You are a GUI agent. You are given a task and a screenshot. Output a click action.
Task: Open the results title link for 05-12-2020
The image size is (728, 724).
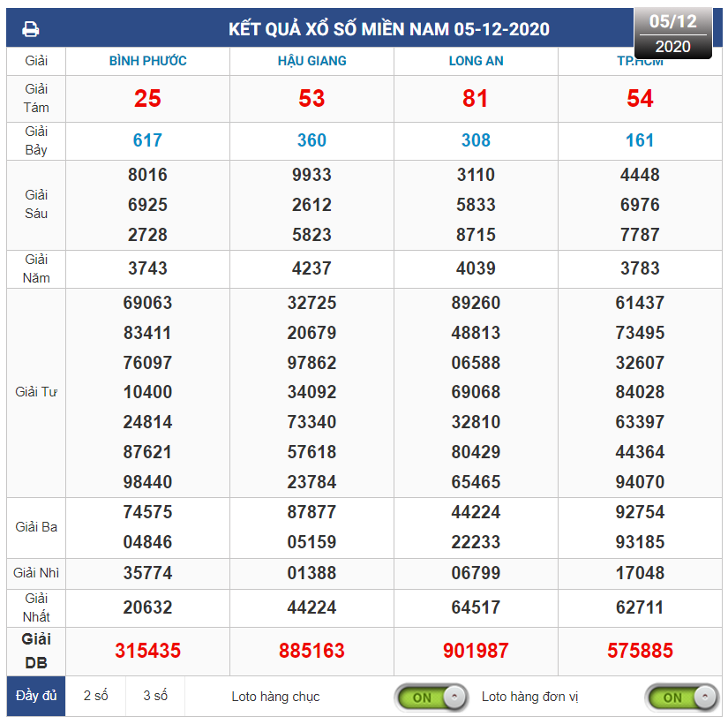[x=388, y=29]
